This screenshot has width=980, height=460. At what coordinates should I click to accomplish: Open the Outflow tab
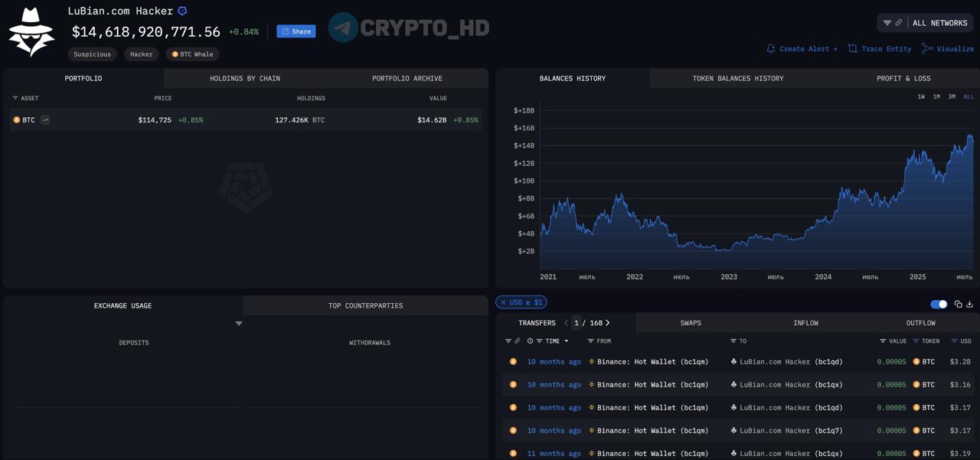tap(920, 323)
